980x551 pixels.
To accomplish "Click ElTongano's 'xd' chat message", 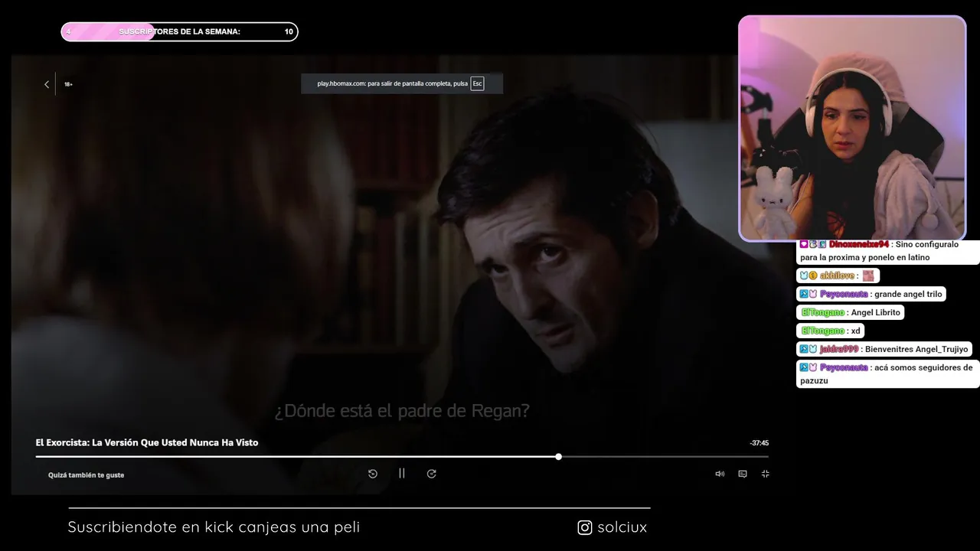I will (x=831, y=331).
